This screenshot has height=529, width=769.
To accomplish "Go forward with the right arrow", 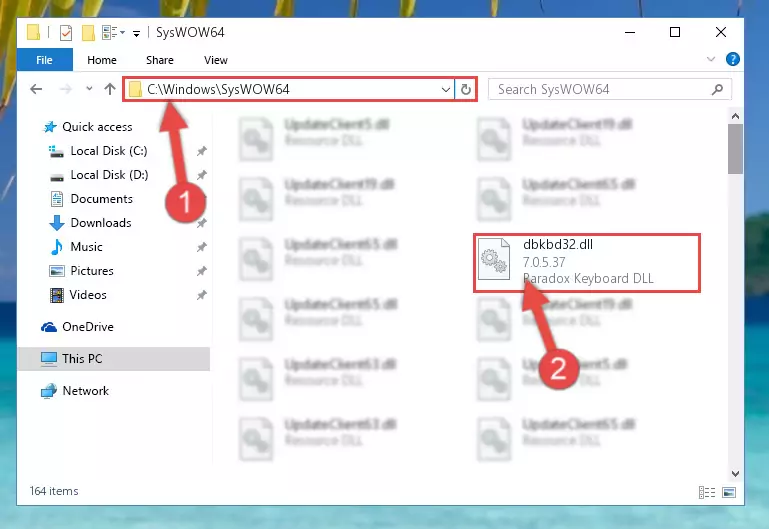I will click(x=65, y=89).
